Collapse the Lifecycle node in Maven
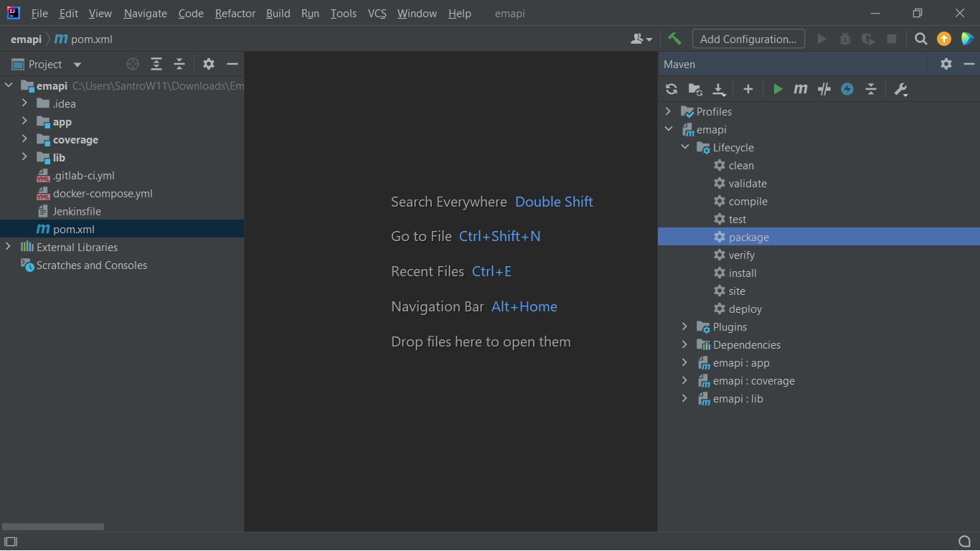The width and height of the screenshot is (980, 551). tap(684, 148)
